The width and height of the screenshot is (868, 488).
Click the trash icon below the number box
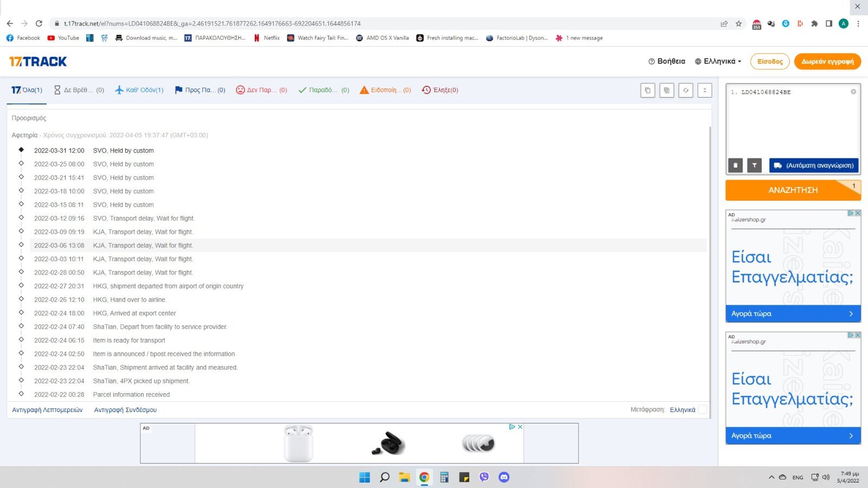[x=736, y=165]
